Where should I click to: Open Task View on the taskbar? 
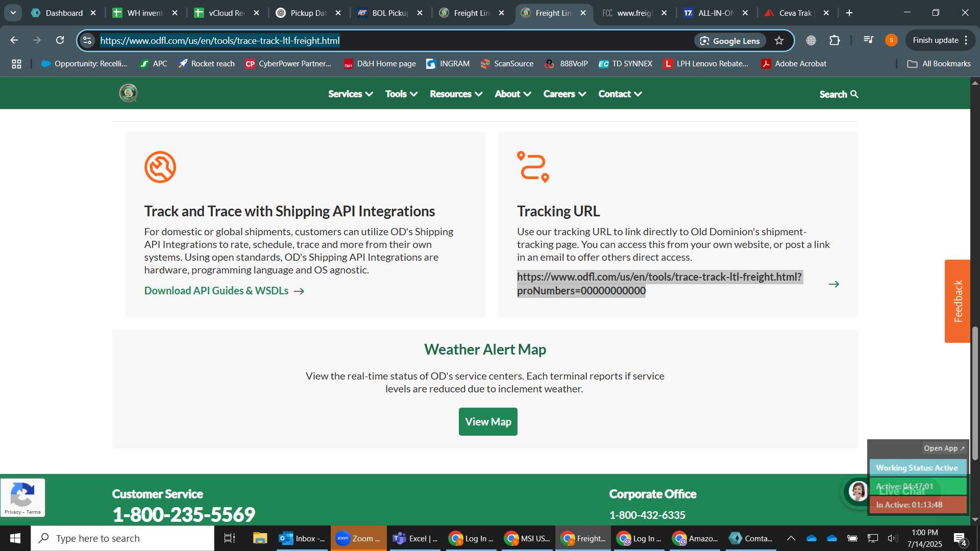click(230, 538)
